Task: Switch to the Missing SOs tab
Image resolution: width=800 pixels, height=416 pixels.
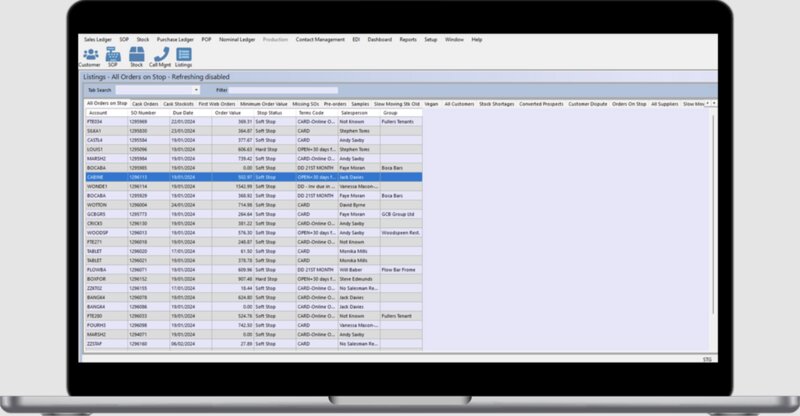Action: 306,104
